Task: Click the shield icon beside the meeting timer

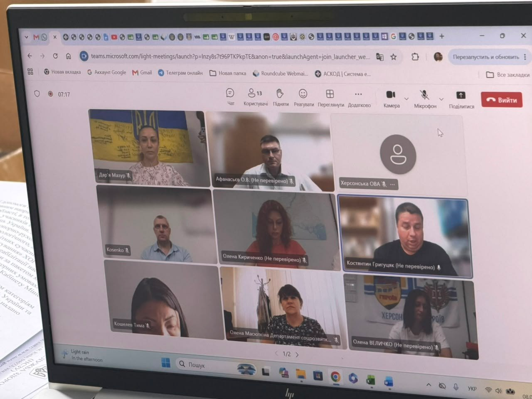Action: [x=37, y=94]
